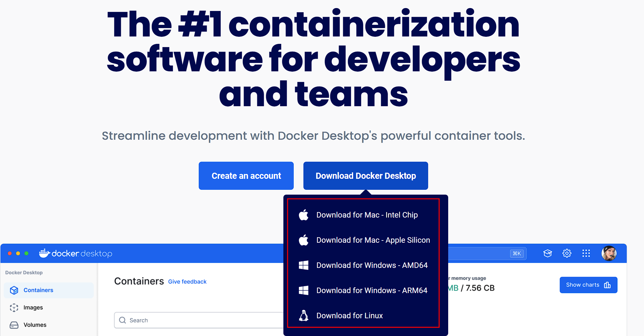Click the Docker whale logo
Viewport: 644px width, 336px height.
[x=44, y=253]
